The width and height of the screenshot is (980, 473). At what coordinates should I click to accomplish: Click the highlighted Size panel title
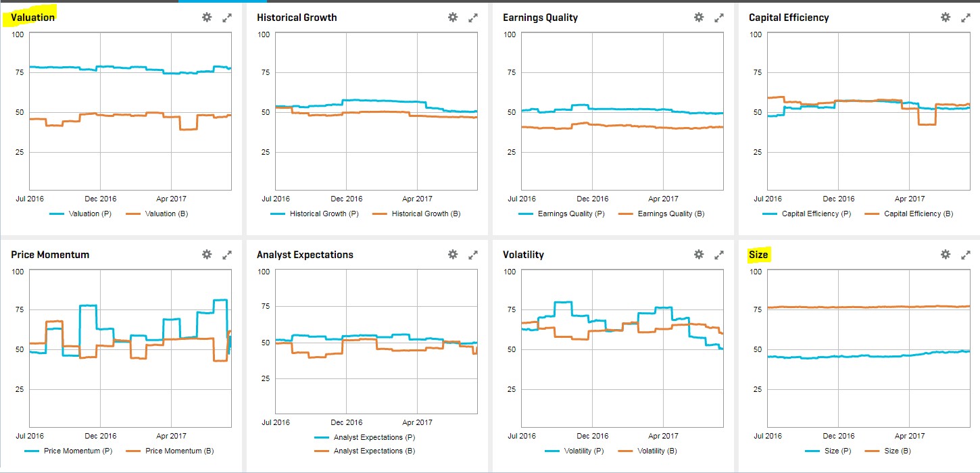pyautogui.click(x=758, y=255)
